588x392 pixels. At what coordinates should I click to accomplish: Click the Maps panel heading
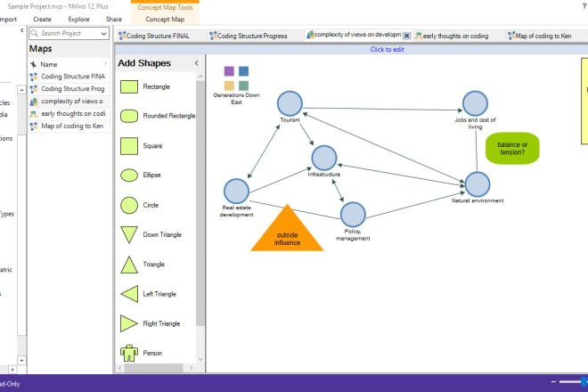click(x=40, y=49)
